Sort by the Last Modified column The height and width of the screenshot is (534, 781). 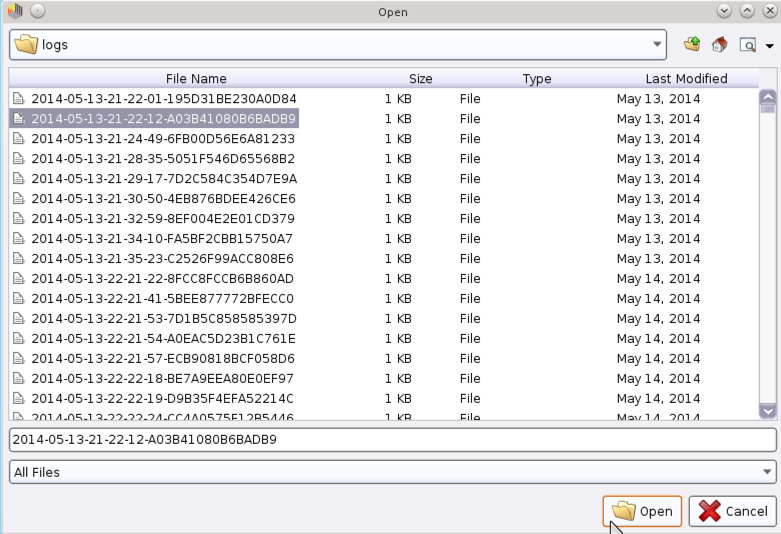click(x=686, y=78)
